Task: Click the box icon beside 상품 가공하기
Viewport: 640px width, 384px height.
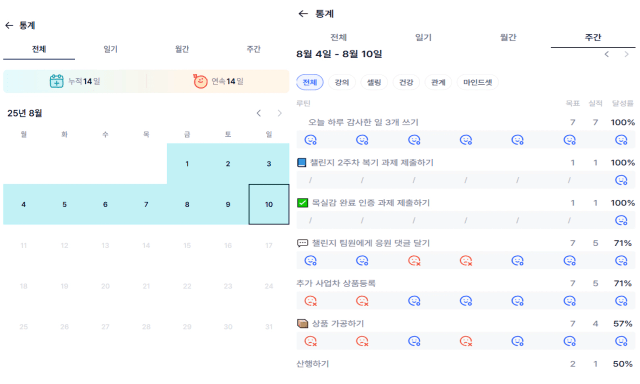Action: coord(302,324)
